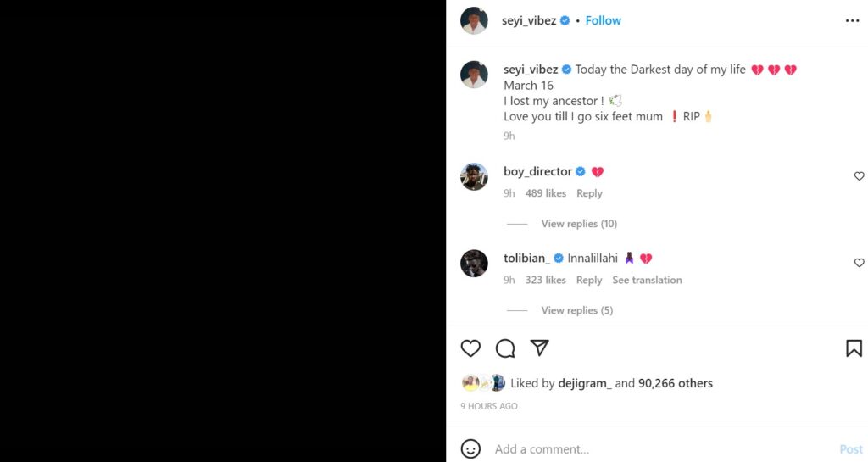Open the three-dot more options menu
This screenshot has width=868, height=462.
[852, 21]
